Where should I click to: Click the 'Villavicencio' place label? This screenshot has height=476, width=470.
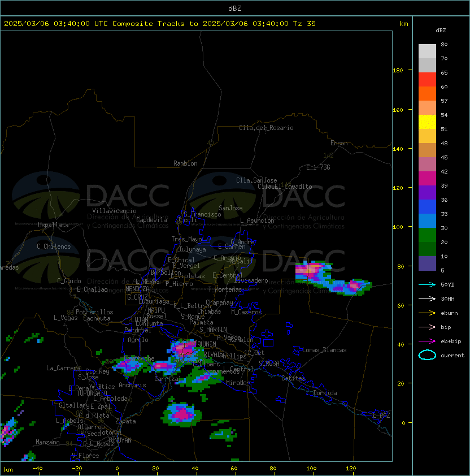coord(114,211)
